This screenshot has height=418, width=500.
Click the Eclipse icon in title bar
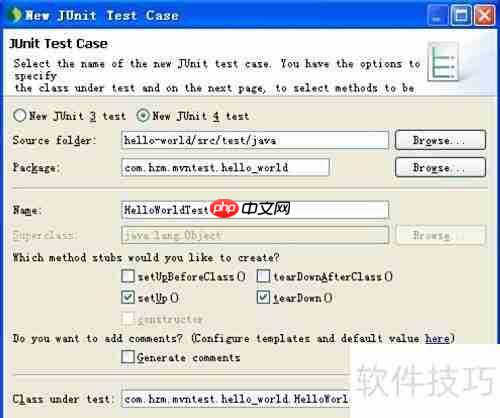[x=15, y=15]
